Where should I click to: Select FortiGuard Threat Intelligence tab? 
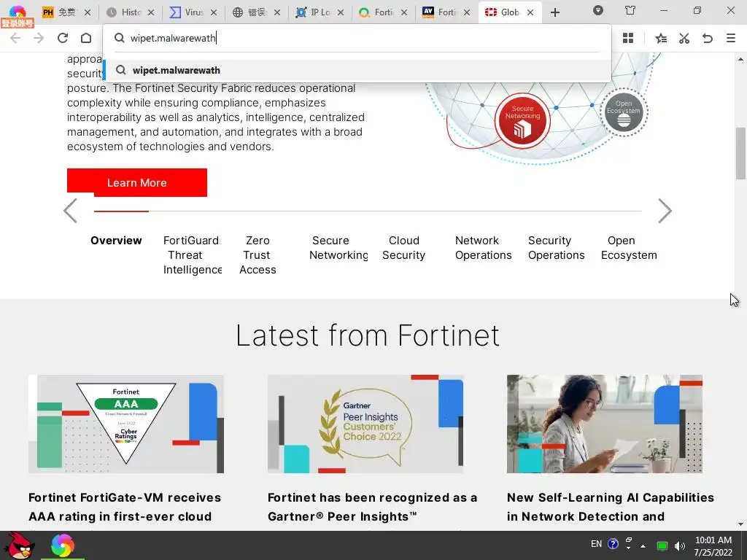click(x=192, y=254)
